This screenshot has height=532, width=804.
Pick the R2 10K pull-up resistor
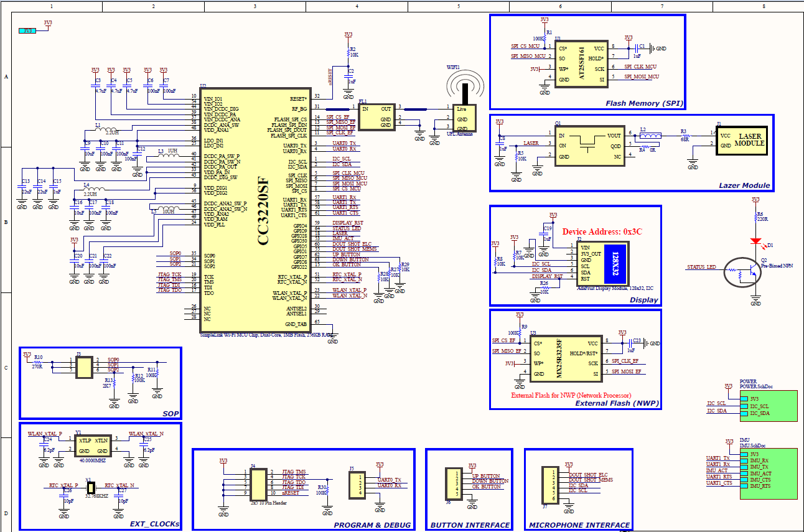coord(348,54)
